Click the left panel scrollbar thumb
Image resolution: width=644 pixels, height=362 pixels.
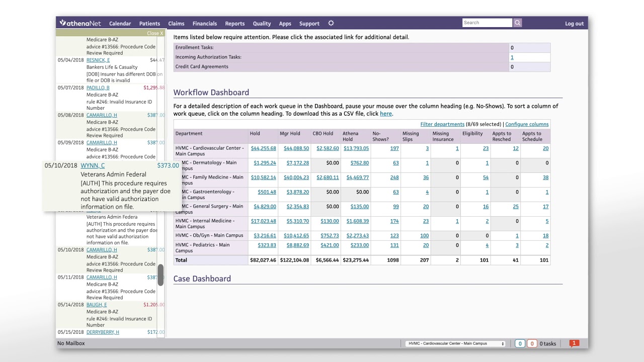pos(160,275)
